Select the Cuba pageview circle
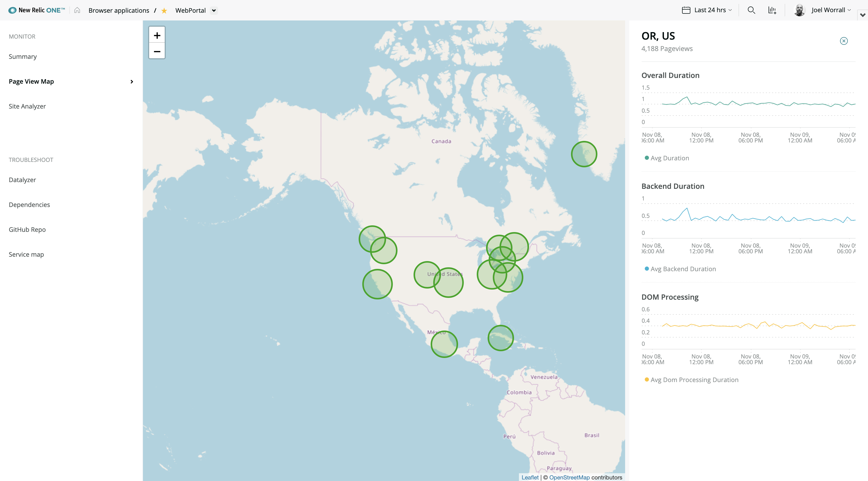Screen dimensions: 868x481 click(501, 338)
